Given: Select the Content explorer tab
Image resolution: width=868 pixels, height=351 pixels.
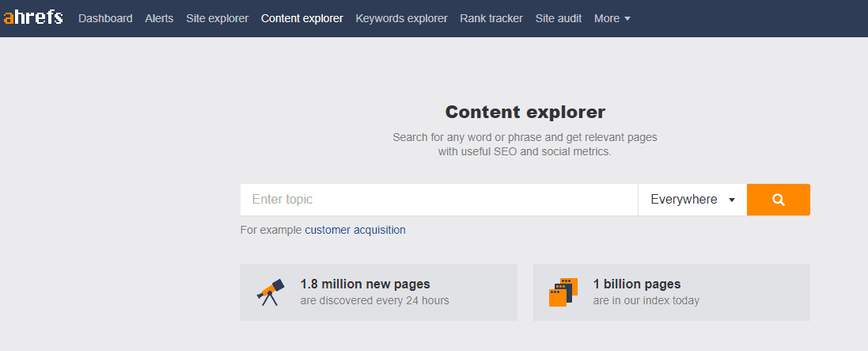Looking at the screenshot, I should 302,18.
